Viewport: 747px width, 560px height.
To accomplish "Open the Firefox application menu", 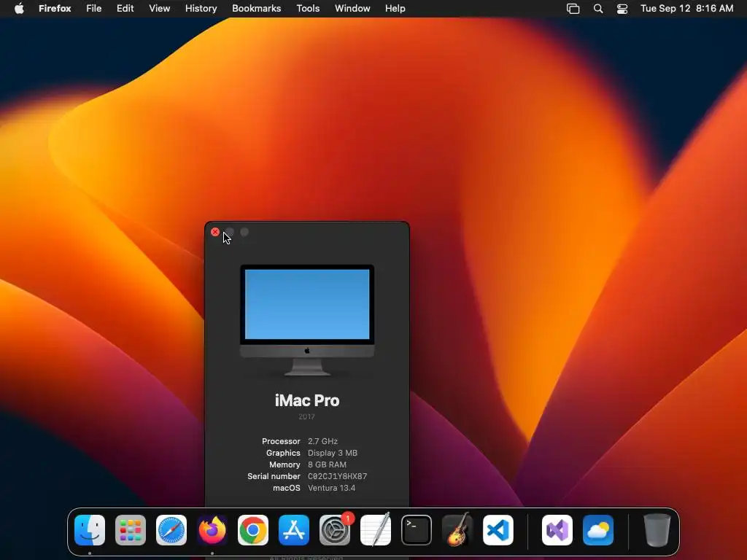I will click(x=55, y=9).
